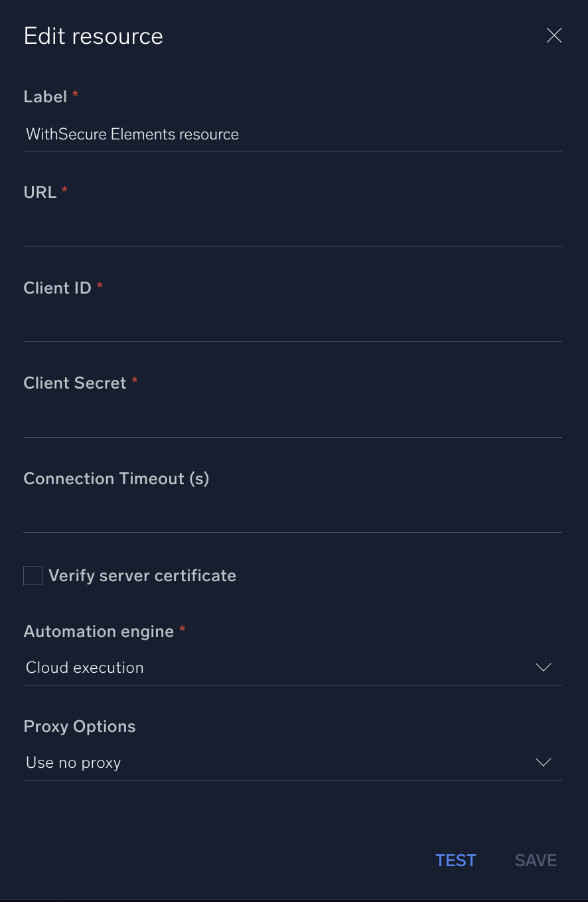
Task: Expand the Use no proxy selector
Action: click(292, 762)
